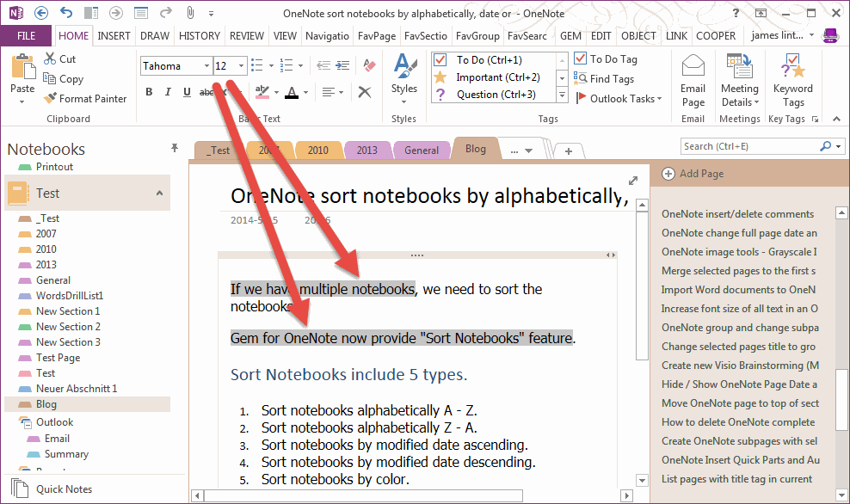Open the james lint account menu
The height and width of the screenshot is (504, 850).
click(x=782, y=35)
